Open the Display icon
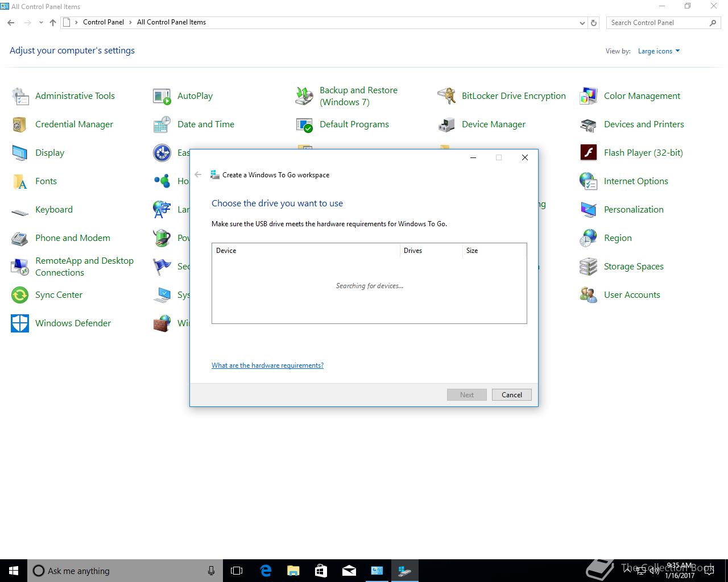Screen dimensions: 728x582 coord(20,153)
